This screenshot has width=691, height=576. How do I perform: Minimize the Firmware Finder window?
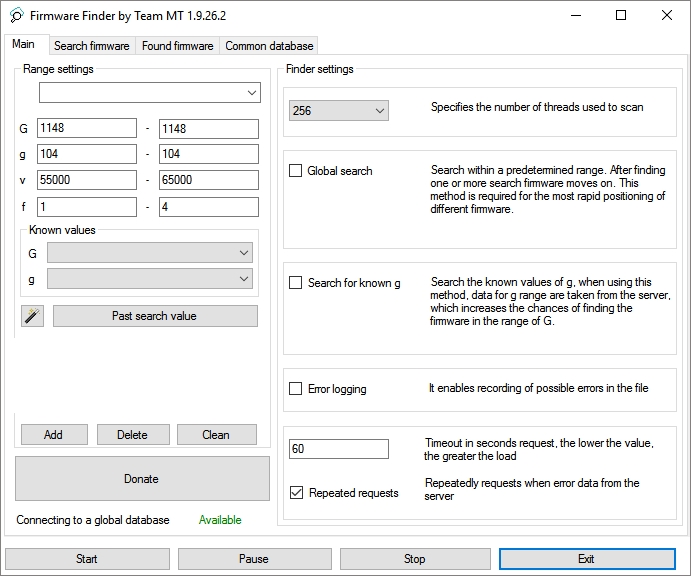(576, 15)
